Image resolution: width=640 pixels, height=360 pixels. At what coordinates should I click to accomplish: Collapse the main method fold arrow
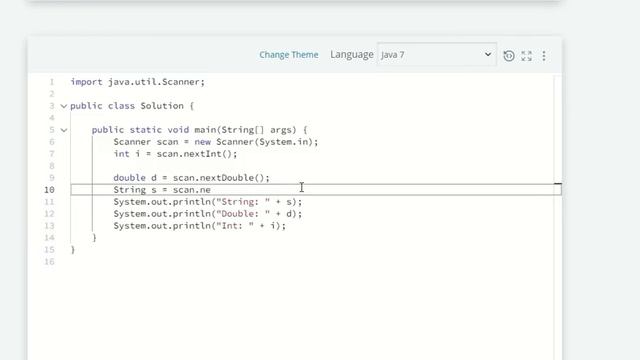click(64, 130)
